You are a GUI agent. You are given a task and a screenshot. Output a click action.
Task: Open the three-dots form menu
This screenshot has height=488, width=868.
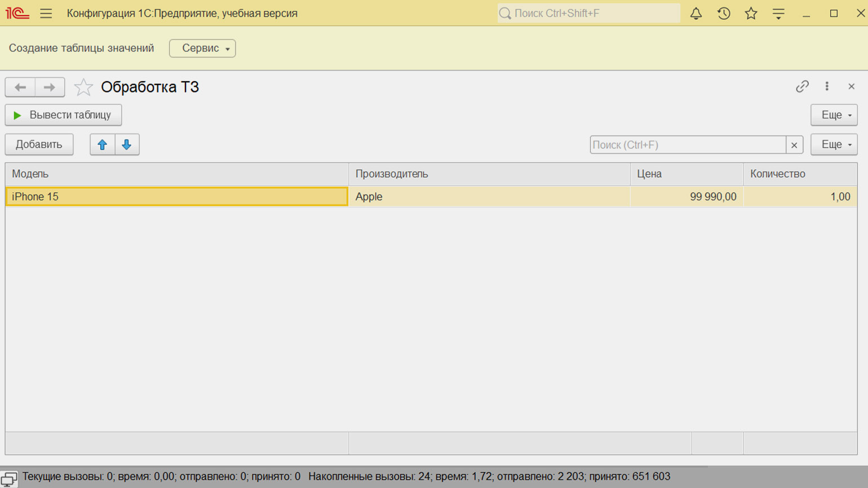827,86
